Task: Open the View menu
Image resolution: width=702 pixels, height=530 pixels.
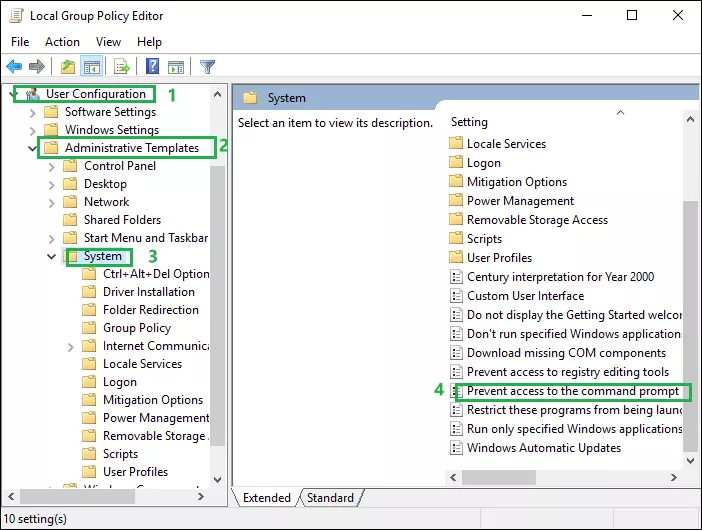Action: point(108,42)
